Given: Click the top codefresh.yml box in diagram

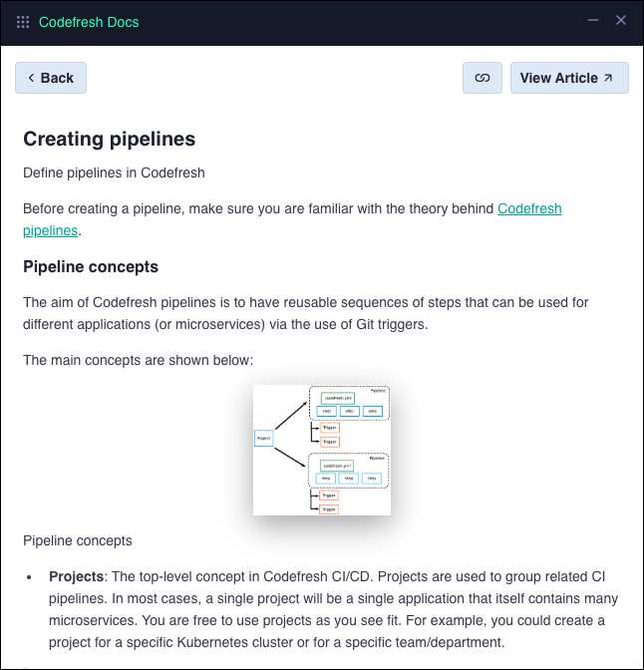Looking at the screenshot, I should (x=338, y=398).
